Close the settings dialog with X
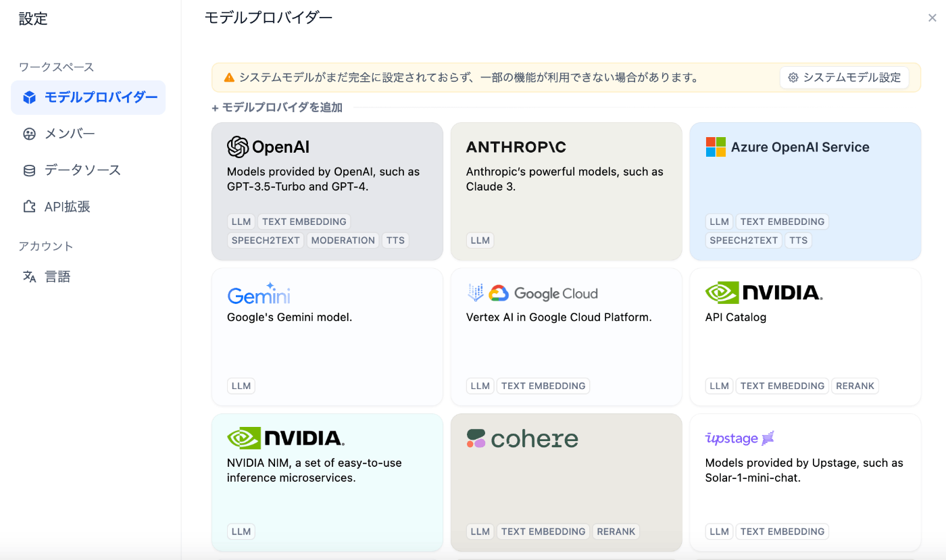Viewport: 946px width, 560px height. pyautogui.click(x=932, y=18)
